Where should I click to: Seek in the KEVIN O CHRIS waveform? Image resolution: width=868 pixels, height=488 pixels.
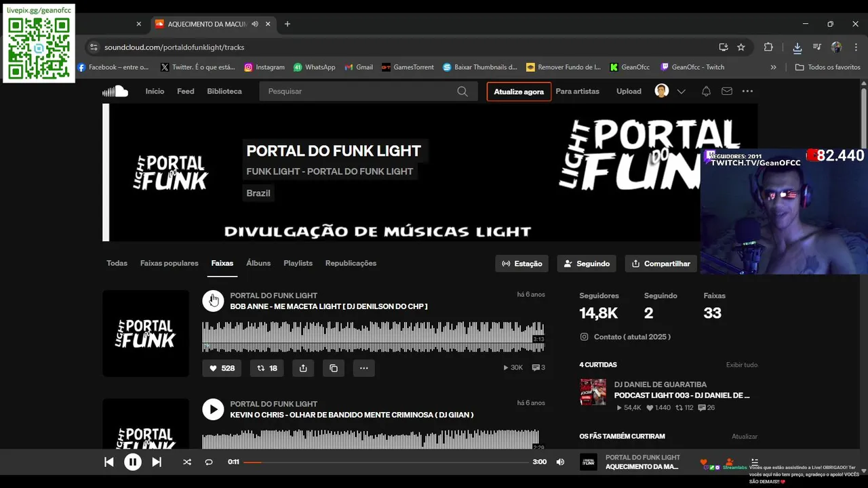tap(373, 439)
